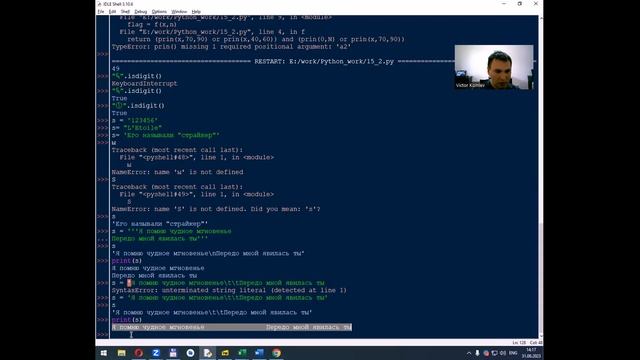This screenshot has height=360, width=640.
Task: Click the first KeyboardInterrupt output line
Action: (144, 83)
